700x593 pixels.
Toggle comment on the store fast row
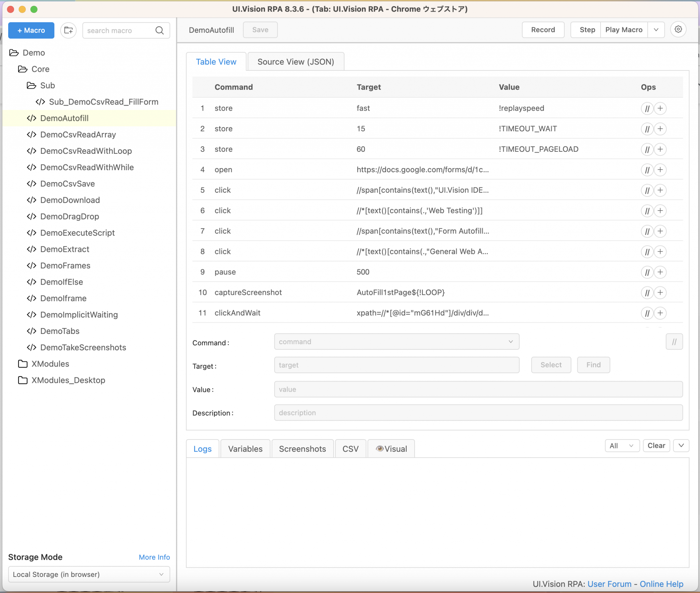647,108
